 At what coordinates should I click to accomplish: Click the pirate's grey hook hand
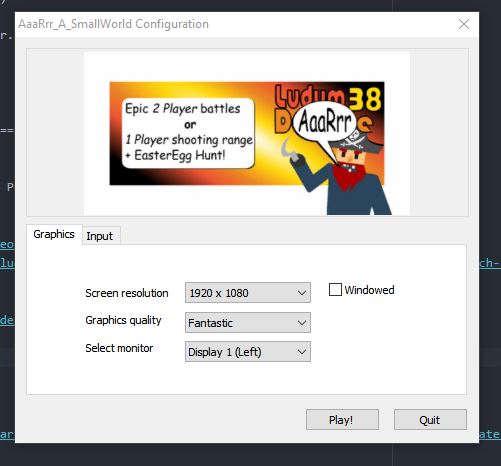click(289, 149)
